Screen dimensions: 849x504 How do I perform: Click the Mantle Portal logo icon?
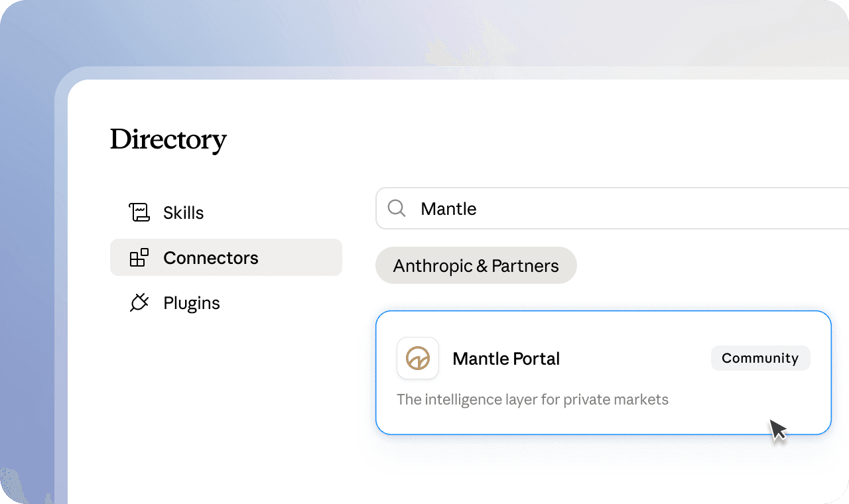coord(418,358)
